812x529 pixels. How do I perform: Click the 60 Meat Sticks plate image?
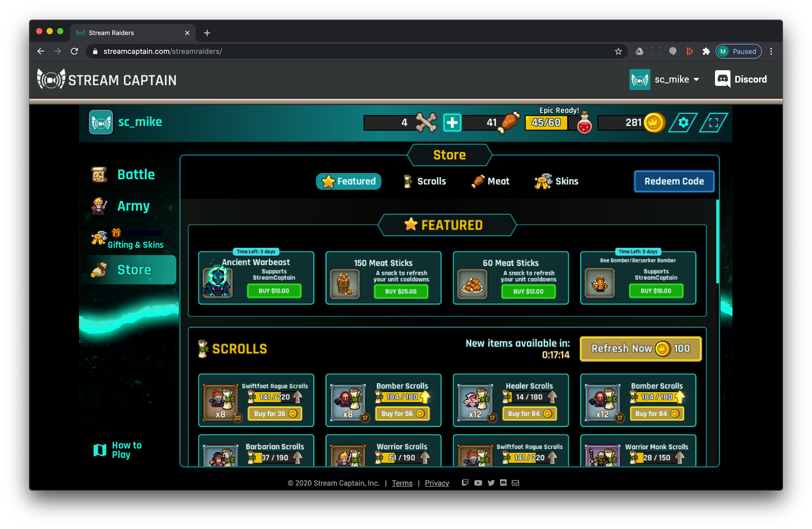(472, 284)
